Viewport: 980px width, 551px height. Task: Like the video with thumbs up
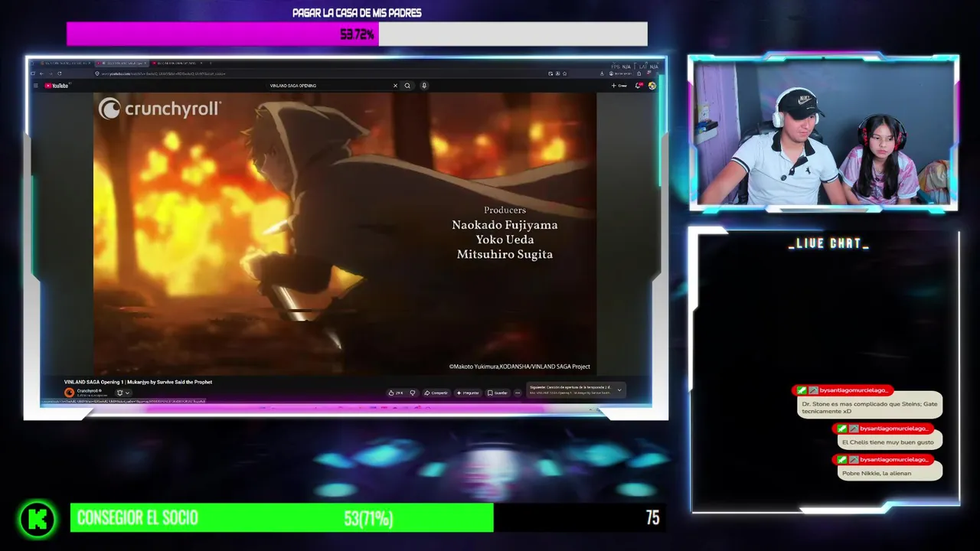tap(396, 393)
